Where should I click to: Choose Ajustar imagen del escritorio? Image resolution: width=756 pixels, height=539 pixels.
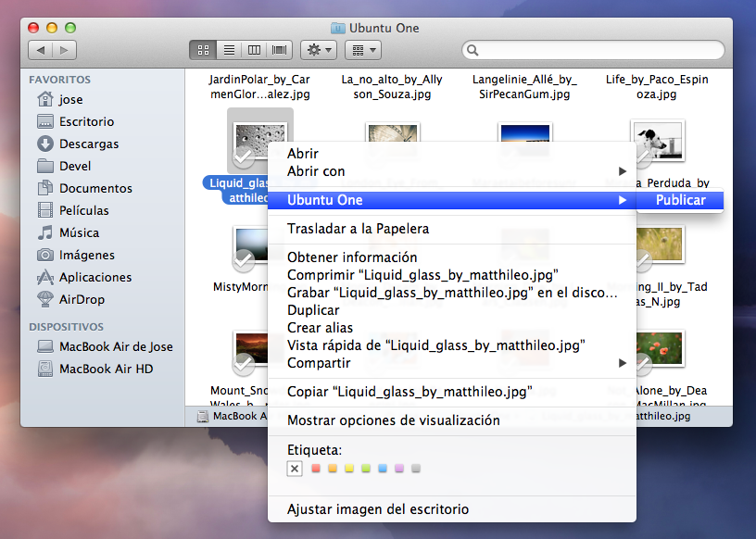coord(377,509)
